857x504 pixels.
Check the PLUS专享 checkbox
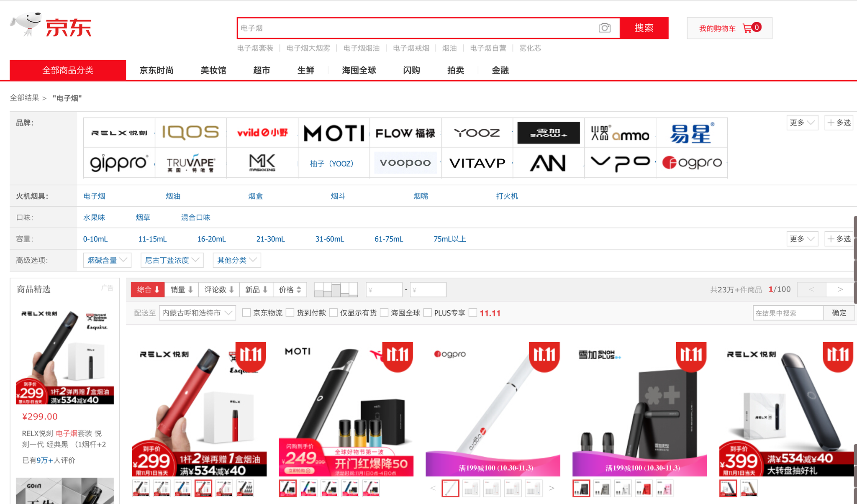tap(428, 313)
